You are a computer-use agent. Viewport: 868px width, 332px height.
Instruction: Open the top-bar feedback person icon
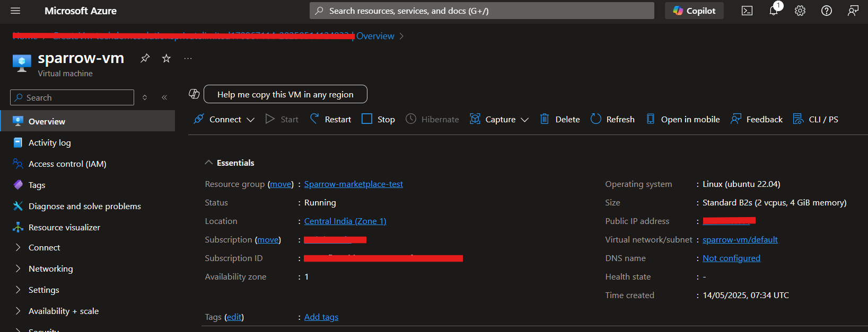pyautogui.click(x=853, y=11)
